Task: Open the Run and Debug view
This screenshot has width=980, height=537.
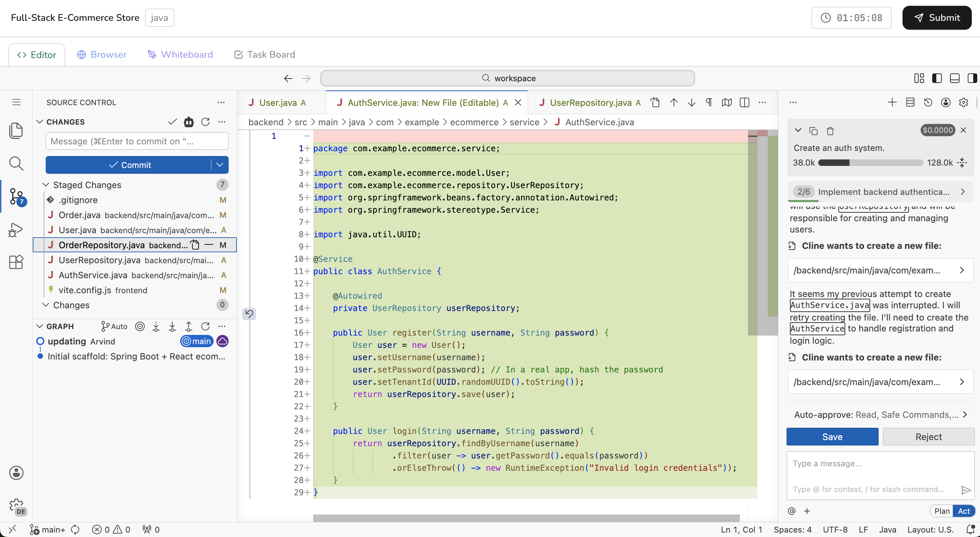Action: [x=16, y=229]
